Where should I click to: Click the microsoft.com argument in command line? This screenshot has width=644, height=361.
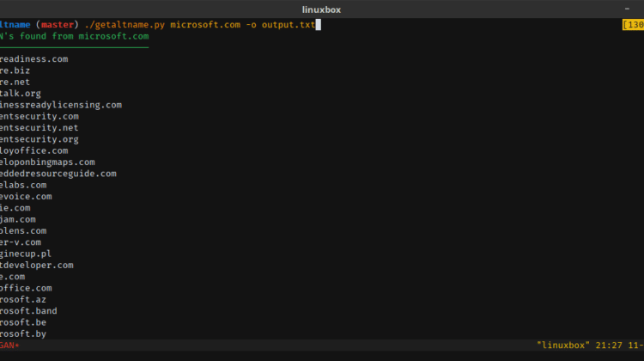click(x=205, y=25)
